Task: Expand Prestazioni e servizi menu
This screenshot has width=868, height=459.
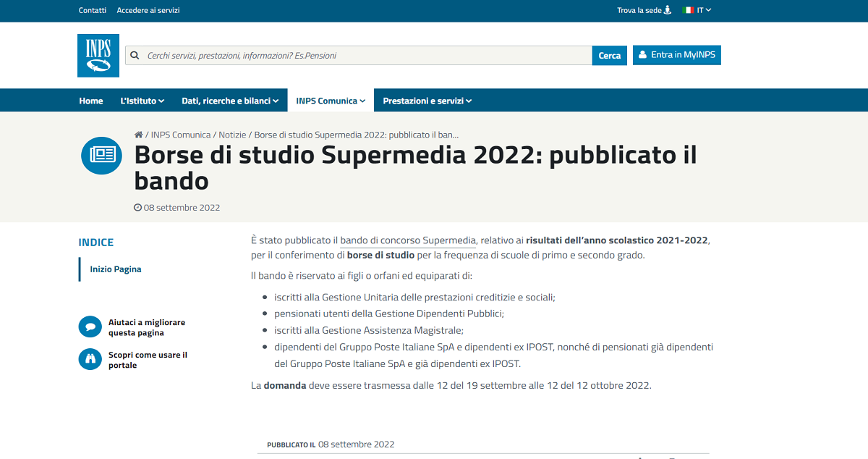Action: (x=427, y=101)
